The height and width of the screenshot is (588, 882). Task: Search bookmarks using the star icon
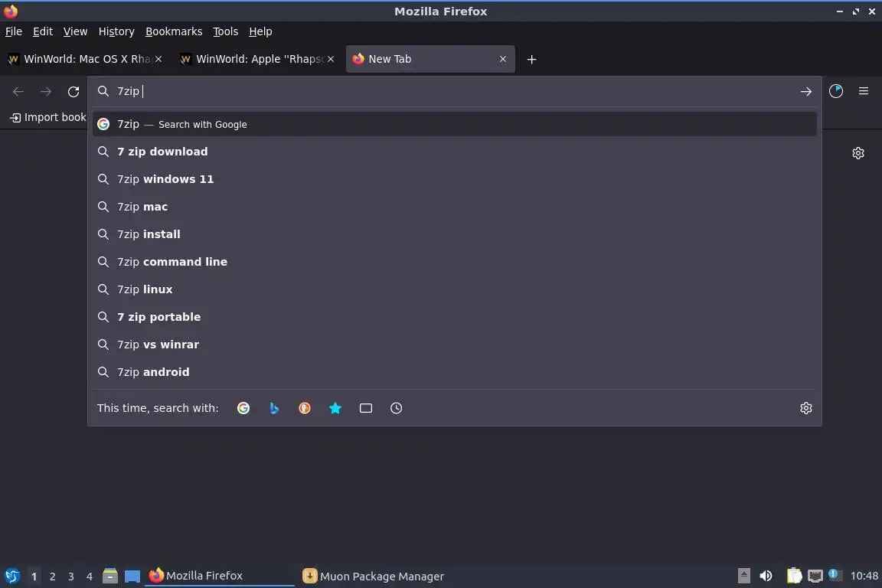[x=335, y=408]
